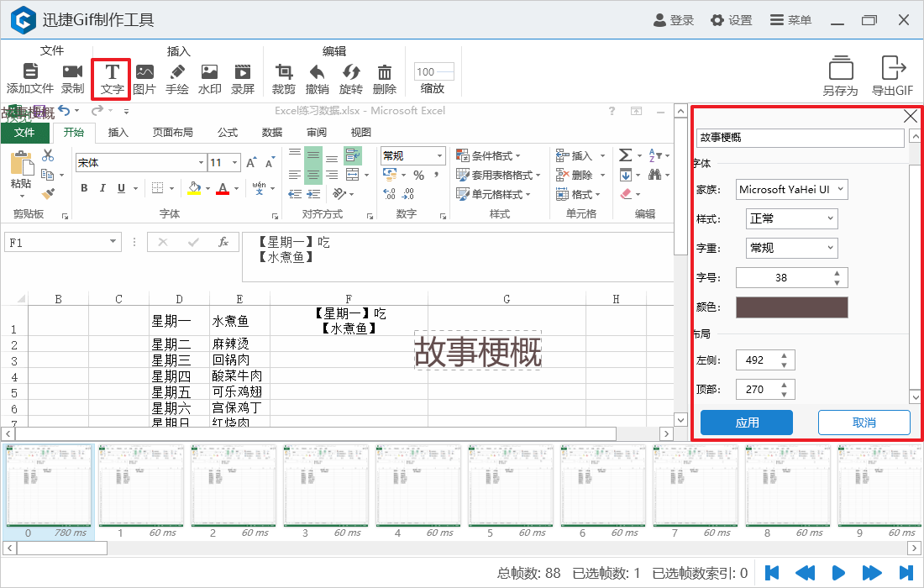This screenshot has height=588, width=924.
Task: Open the text color swatch picker
Action: (791, 307)
